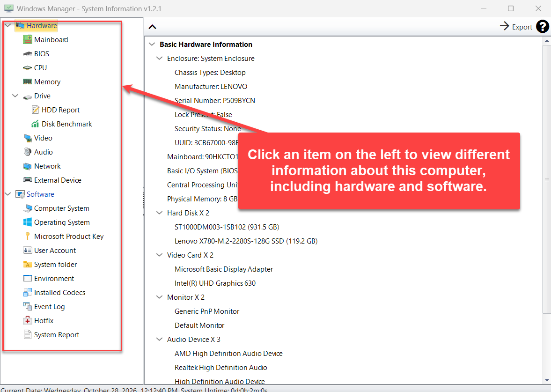Click the CPU chip icon
The image size is (551, 392).
click(28, 68)
